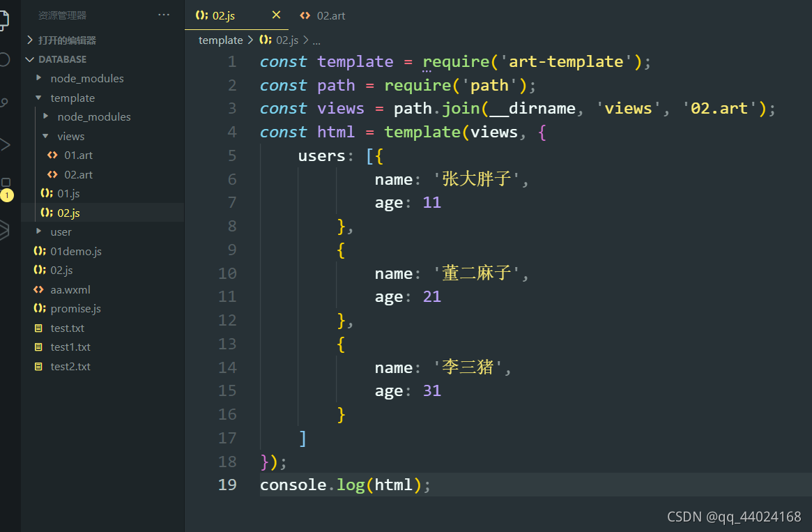Open explorer more actions ellipsis
The image size is (812, 532).
click(x=164, y=15)
